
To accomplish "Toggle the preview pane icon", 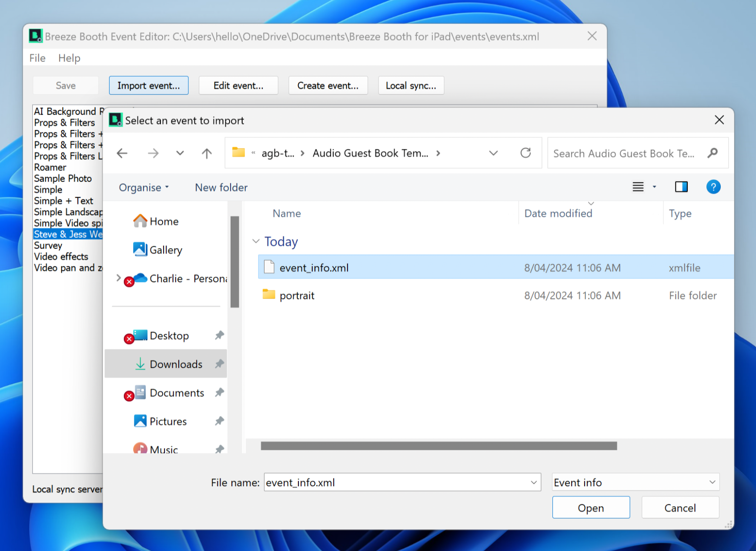I will [681, 187].
